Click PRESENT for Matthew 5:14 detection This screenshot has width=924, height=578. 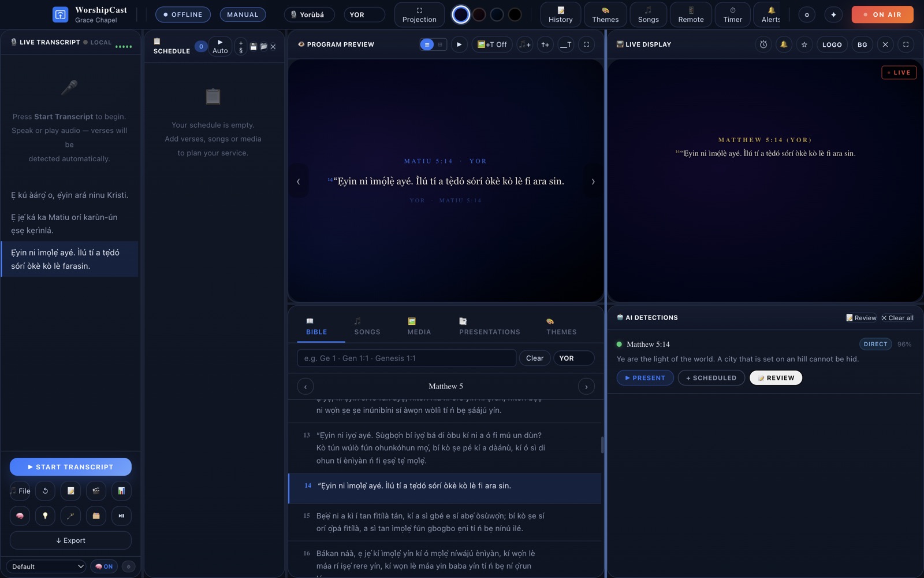pyautogui.click(x=645, y=378)
